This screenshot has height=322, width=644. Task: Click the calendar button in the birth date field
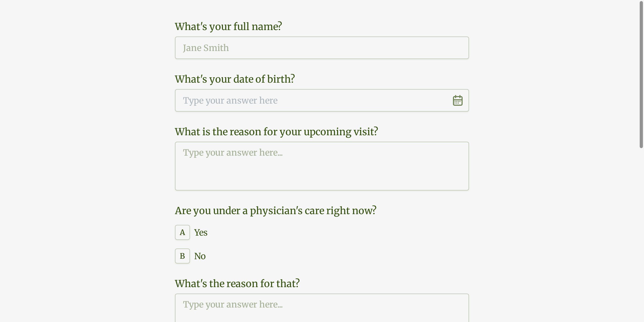(457, 100)
